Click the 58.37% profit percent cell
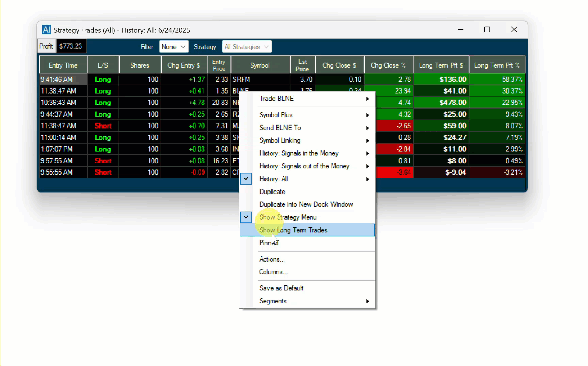This screenshot has width=588, height=366. coord(497,79)
